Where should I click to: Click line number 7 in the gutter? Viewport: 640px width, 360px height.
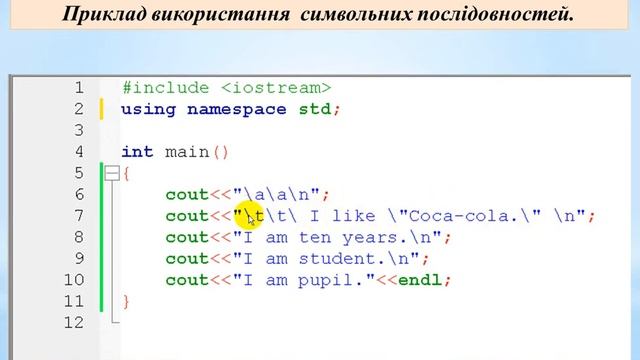tap(79, 216)
